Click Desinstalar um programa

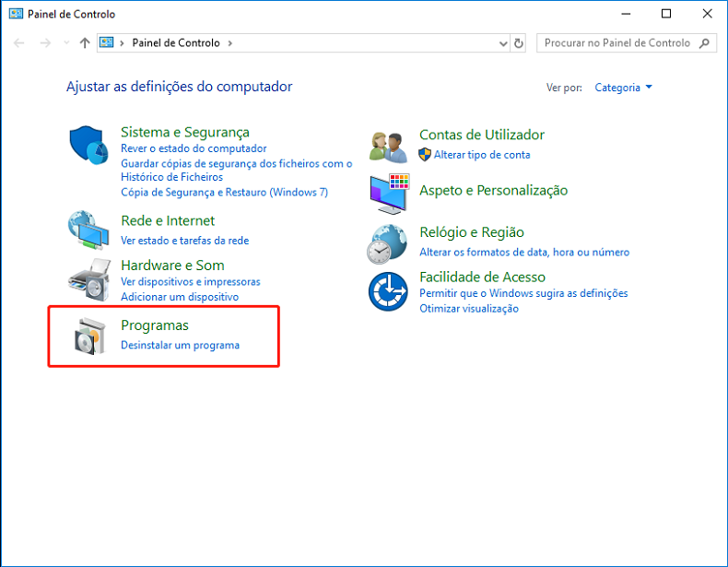coord(180,345)
